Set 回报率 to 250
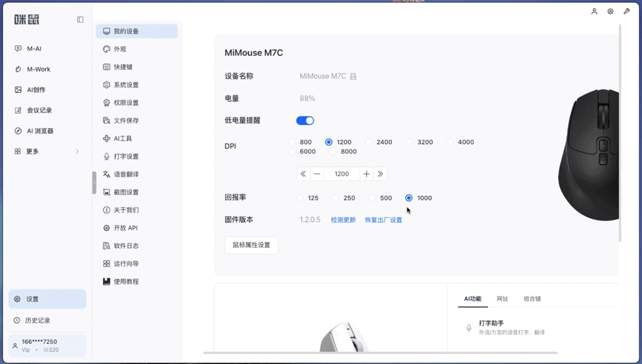This screenshot has width=642, height=364. tap(336, 198)
